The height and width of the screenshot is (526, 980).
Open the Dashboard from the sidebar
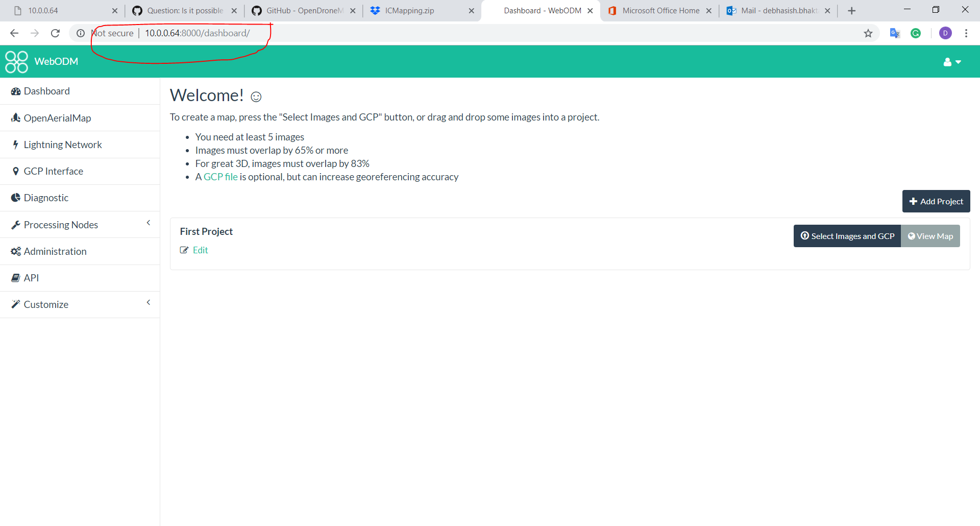pos(47,91)
